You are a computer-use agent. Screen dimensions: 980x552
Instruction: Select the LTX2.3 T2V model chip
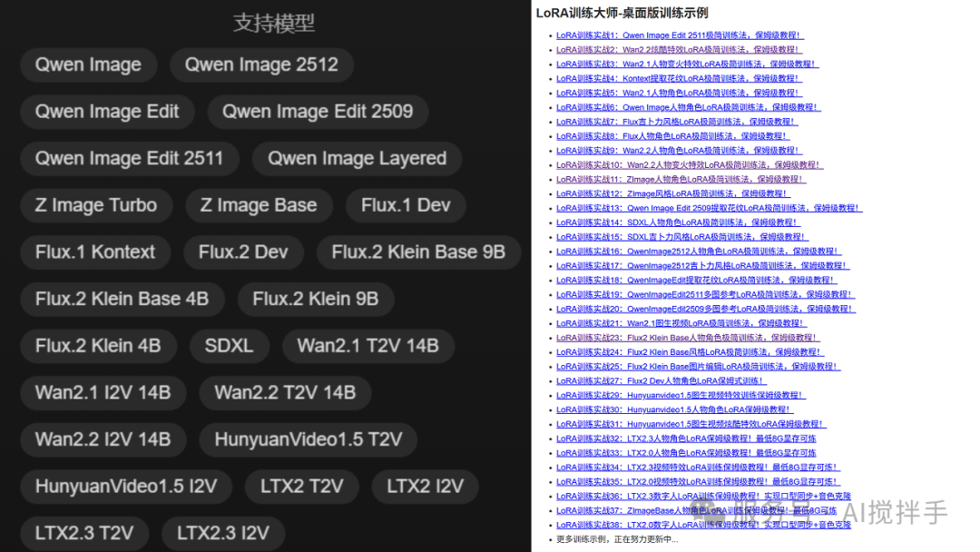click(84, 534)
